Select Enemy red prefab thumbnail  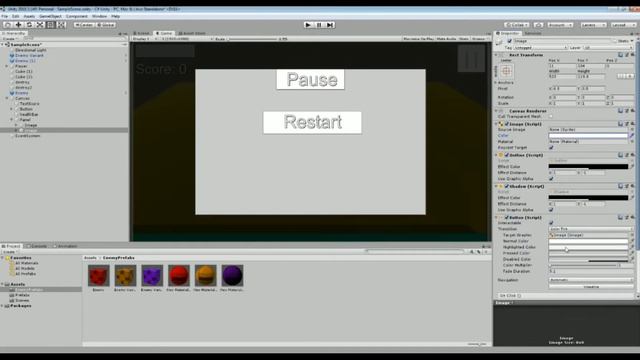98,276
